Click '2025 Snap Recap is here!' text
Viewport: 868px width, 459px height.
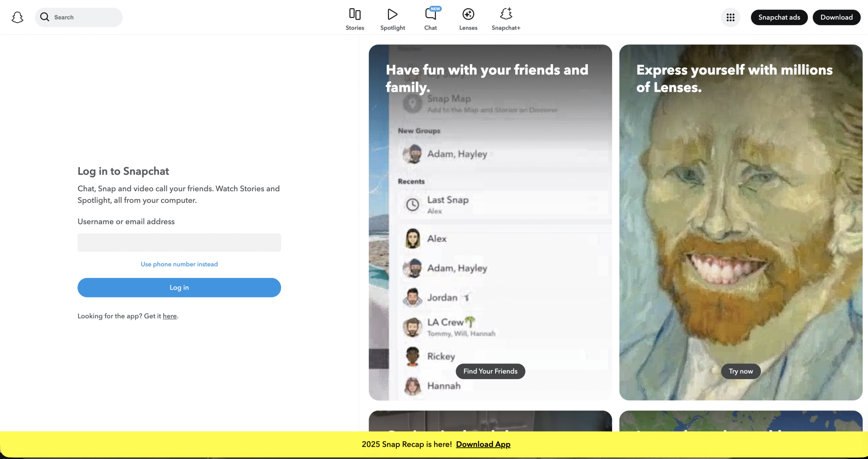(x=407, y=444)
